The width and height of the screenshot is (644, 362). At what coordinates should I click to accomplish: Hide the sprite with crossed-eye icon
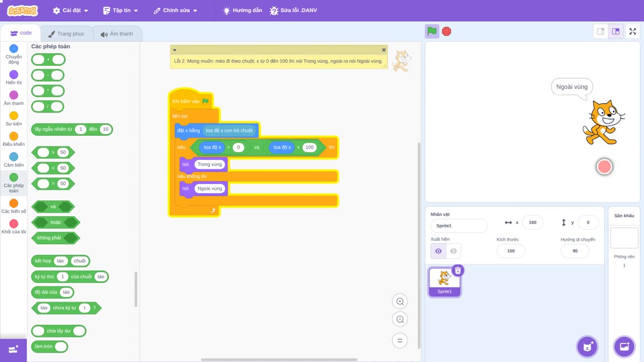(453, 251)
